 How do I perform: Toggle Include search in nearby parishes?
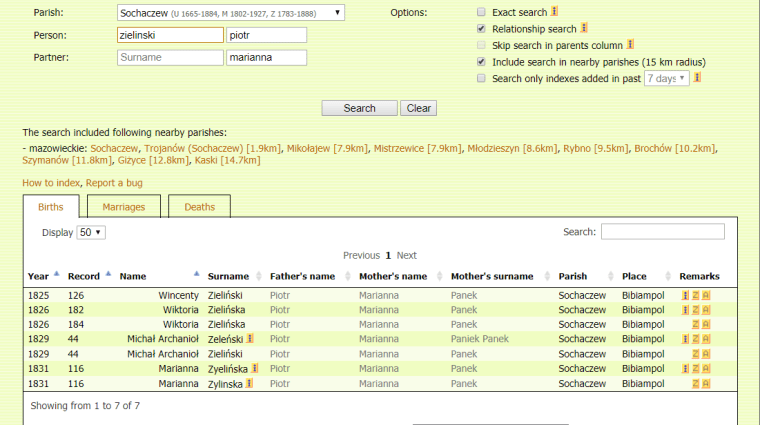(481, 62)
